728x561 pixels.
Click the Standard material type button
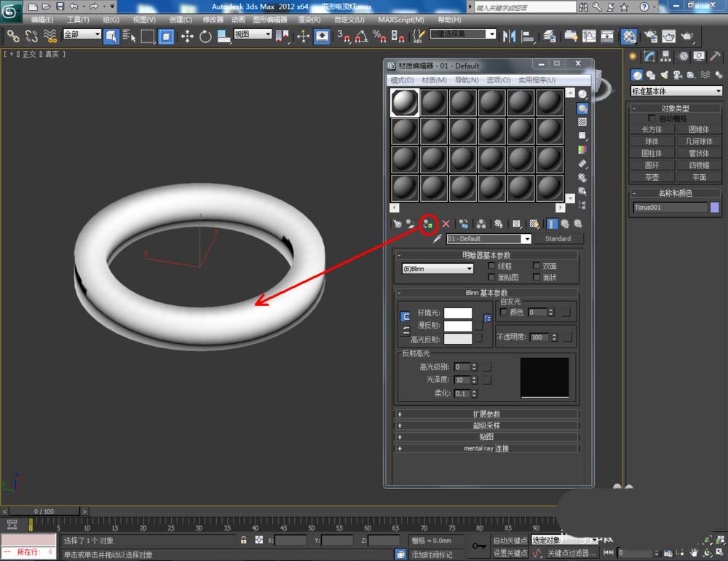point(558,239)
